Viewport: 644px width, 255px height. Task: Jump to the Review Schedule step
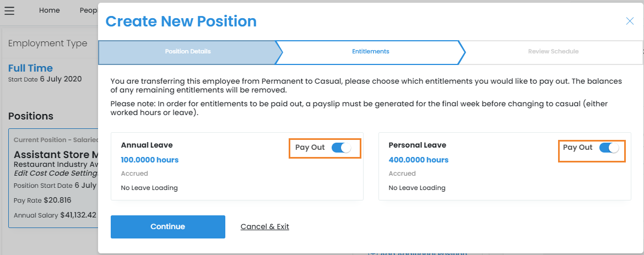coord(553,52)
